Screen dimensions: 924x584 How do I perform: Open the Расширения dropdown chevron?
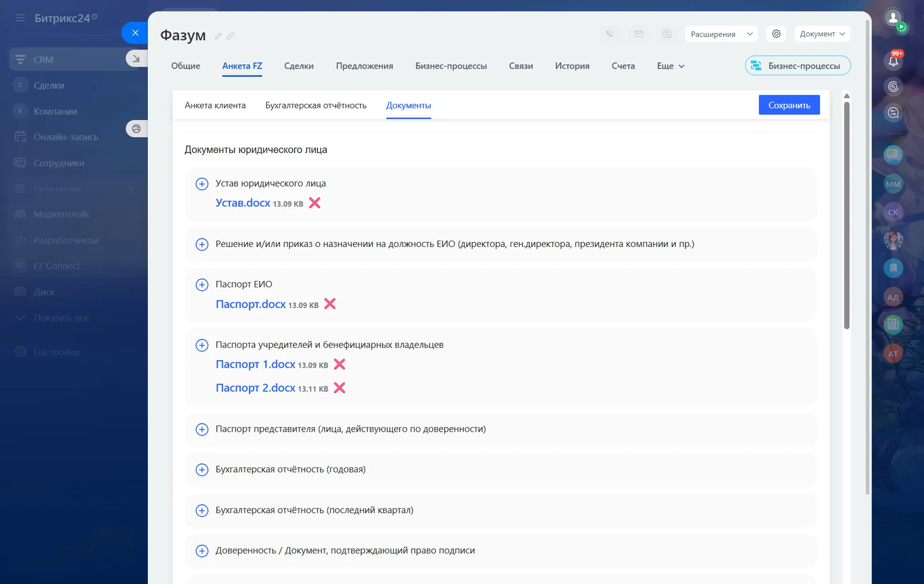pyautogui.click(x=749, y=33)
